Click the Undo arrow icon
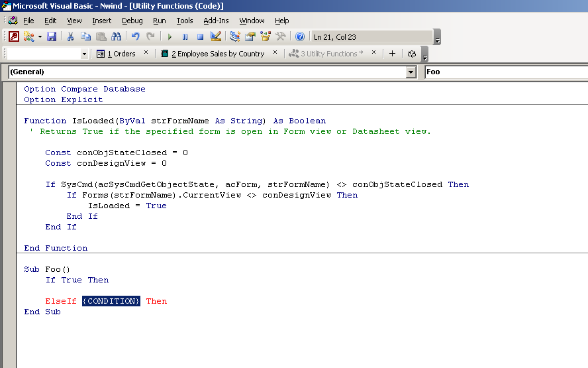This screenshot has height=368, width=588. tap(135, 36)
